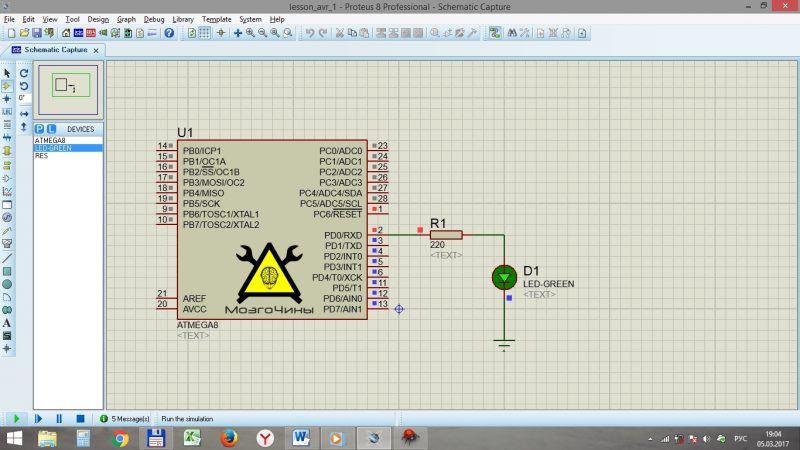This screenshot has width=800, height=450.
Task: Open the Help menu
Action: pos(277,19)
